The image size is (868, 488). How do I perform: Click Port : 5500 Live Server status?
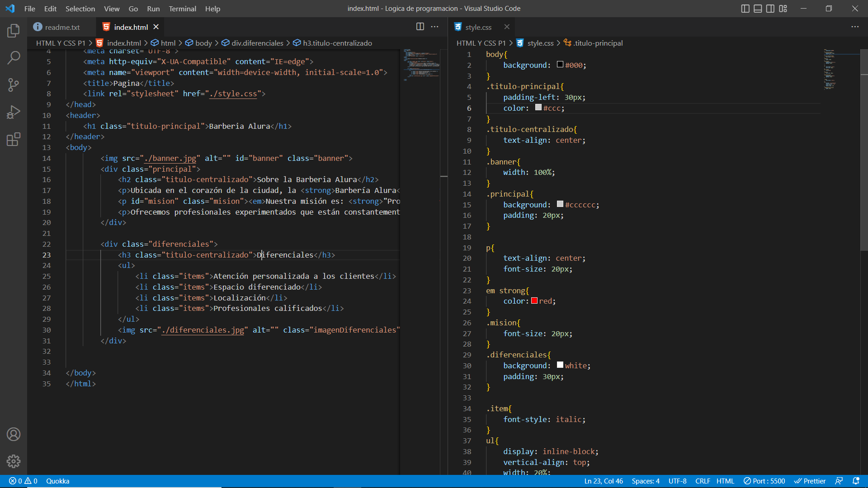point(764,481)
